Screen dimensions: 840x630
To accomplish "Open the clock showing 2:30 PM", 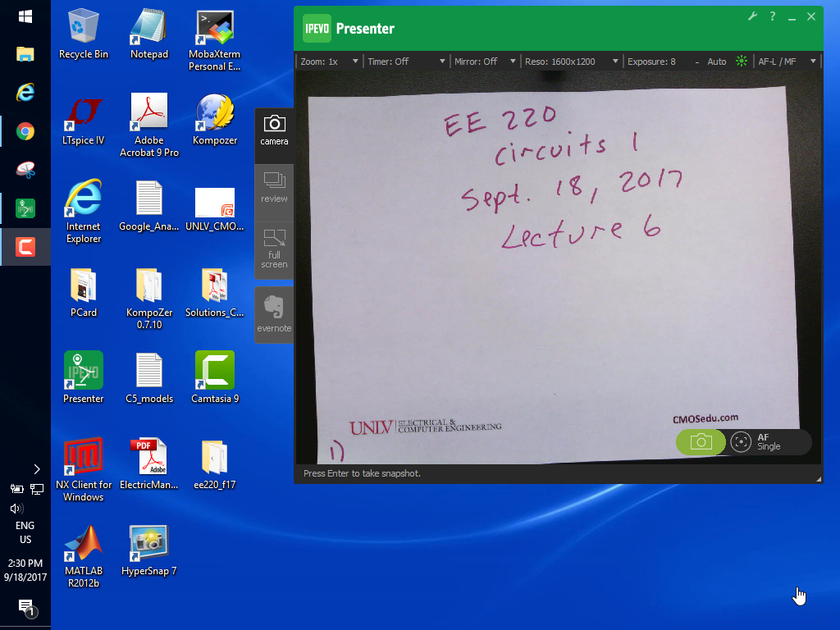I will [25, 570].
